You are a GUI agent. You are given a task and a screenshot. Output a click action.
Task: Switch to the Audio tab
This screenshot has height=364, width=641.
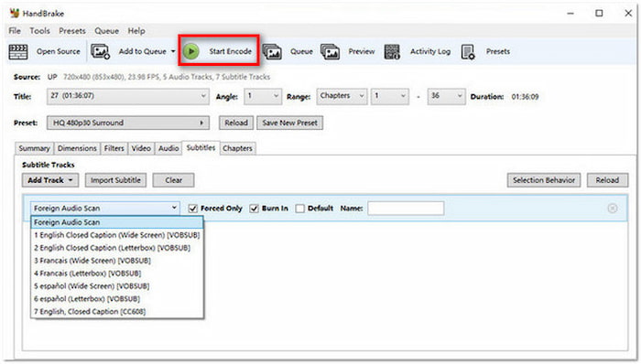(168, 148)
